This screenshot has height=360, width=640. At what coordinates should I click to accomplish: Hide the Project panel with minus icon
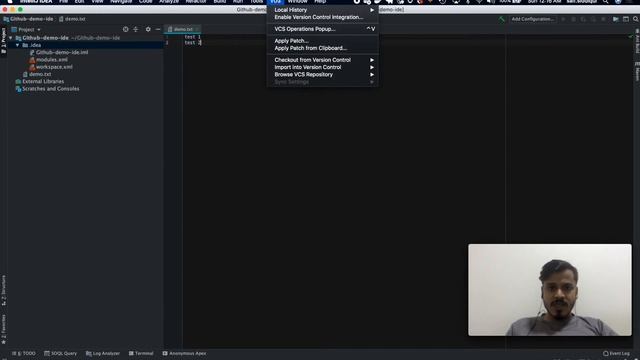click(x=158, y=29)
